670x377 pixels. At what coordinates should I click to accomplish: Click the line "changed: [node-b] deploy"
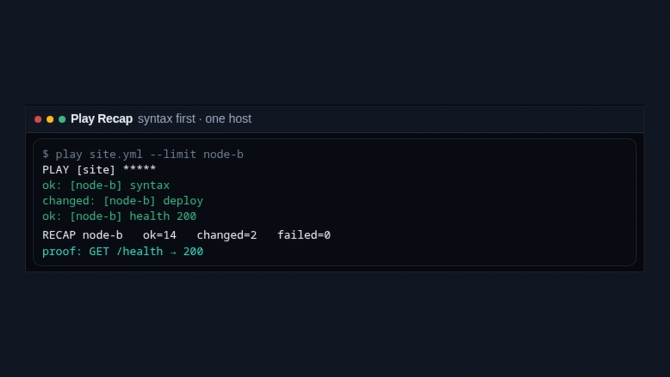click(x=123, y=200)
